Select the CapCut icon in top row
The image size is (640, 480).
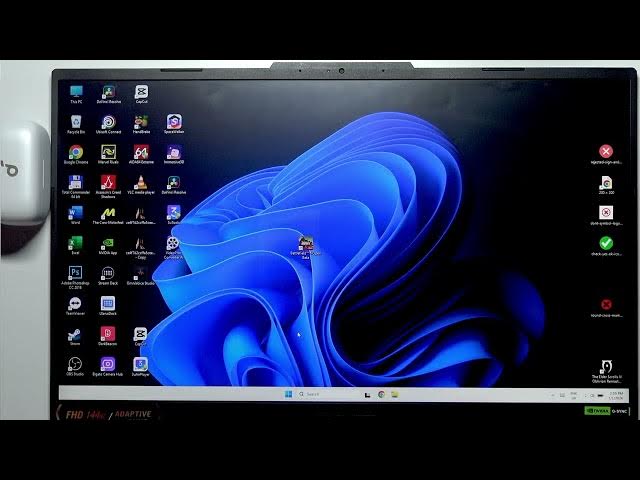coord(141,94)
